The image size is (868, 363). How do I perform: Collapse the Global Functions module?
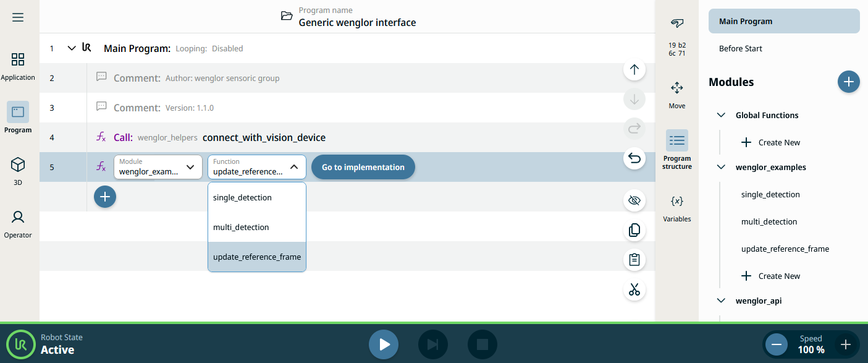tap(720, 115)
